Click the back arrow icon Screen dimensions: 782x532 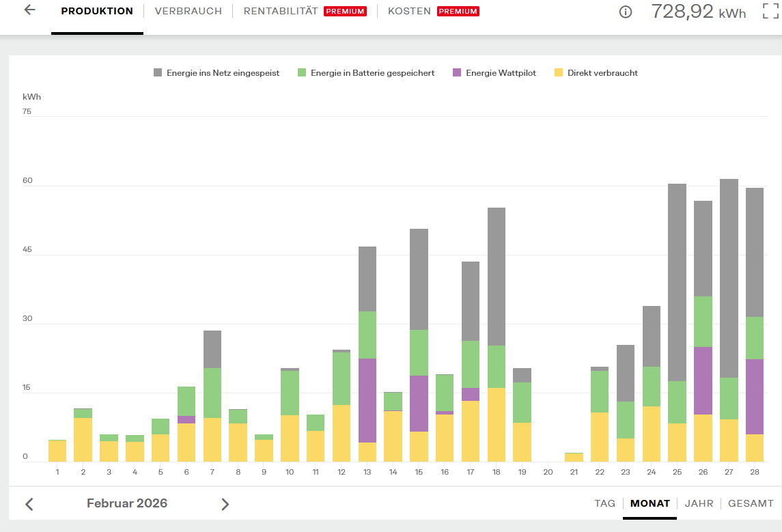[30, 10]
